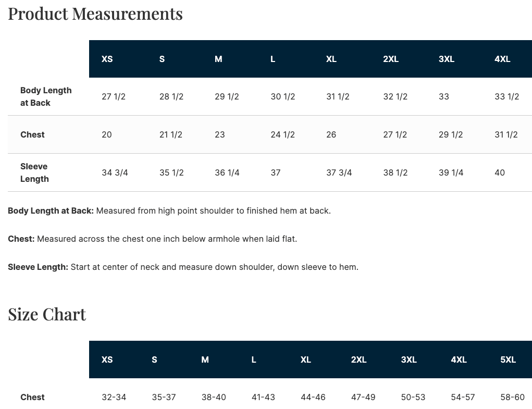This screenshot has width=532, height=409.
Task: Click the bold Sleeve Length: description text
Action: (x=38, y=267)
